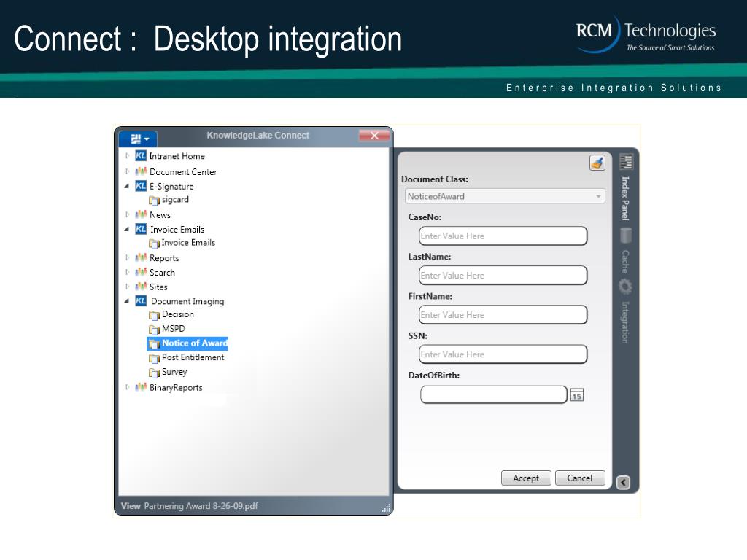Viewport: 747px width, 560px height.
Task: Click the Cancel button
Action: [580, 478]
